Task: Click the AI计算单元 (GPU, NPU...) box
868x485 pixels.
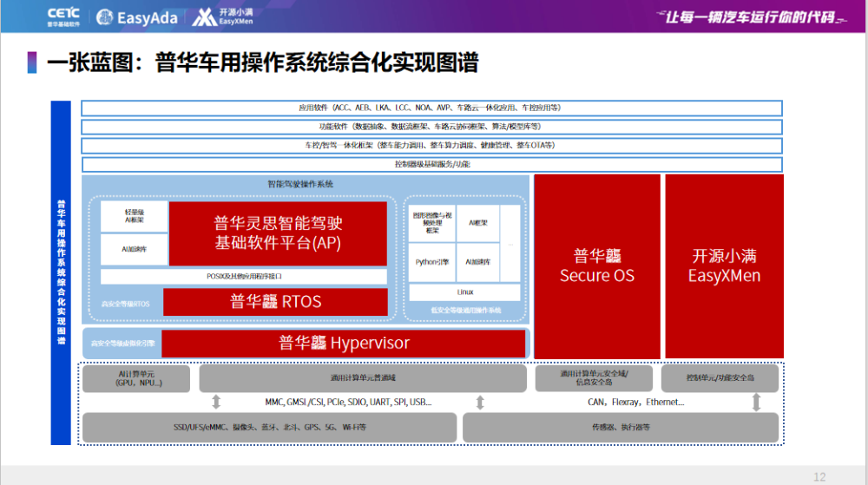Action: [x=137, y=378]
